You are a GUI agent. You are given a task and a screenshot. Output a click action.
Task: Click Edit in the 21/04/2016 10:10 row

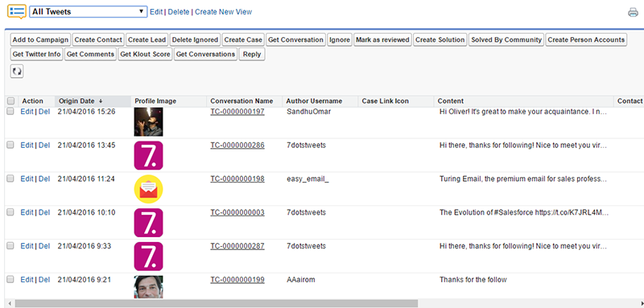[27, 212]
